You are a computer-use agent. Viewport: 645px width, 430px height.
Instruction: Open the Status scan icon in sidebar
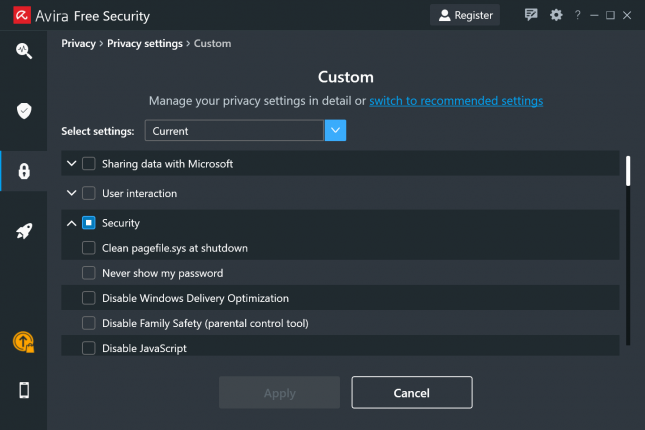pyautogui.click(x=24, y=51)
